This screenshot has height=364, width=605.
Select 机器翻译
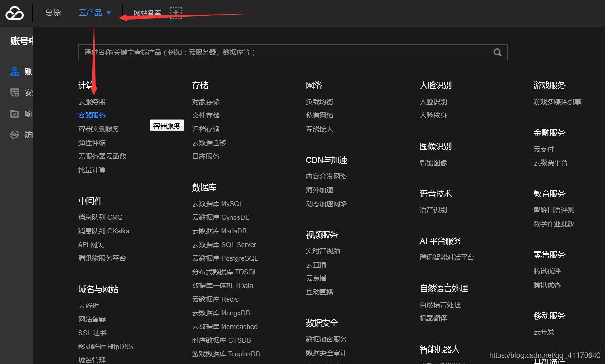coord(433,318)
